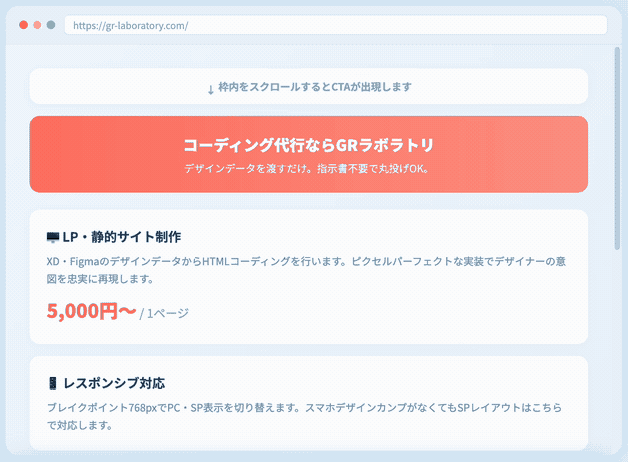
Task: Click the price "5,000円〜"
Action: [92, 311]
